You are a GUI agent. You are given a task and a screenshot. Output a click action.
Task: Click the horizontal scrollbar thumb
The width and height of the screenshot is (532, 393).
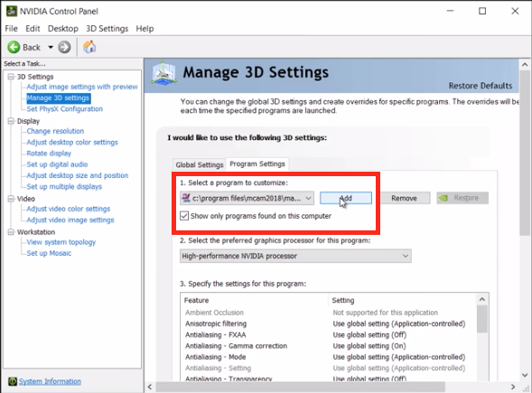pyautogui.click(x=301, y=387)
